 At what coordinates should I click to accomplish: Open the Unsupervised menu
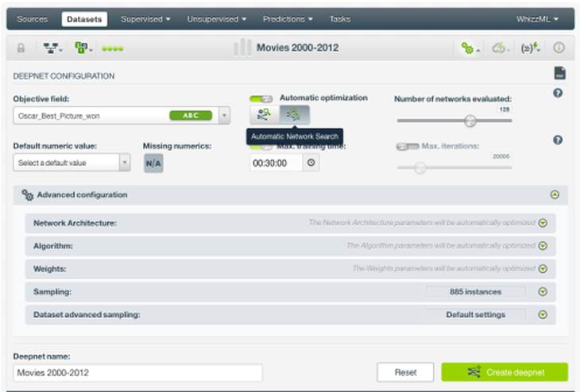coord(216,19)
